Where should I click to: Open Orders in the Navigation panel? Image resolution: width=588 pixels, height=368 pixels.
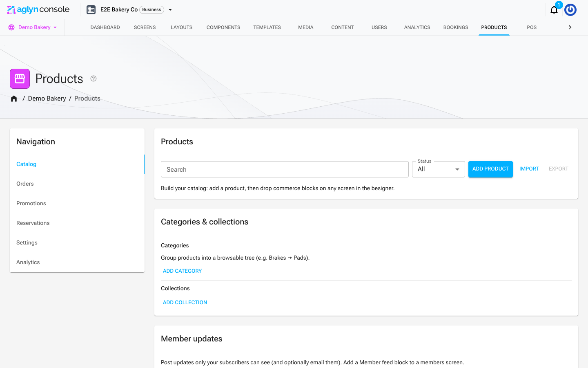tap(77, 184)
